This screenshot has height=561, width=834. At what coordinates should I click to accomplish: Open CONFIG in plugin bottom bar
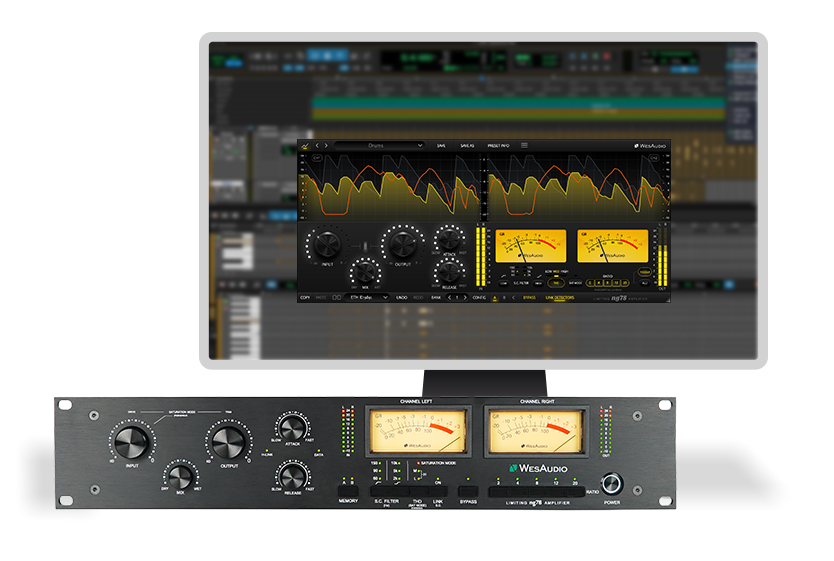pyautogui.click(x=479, y=297)
